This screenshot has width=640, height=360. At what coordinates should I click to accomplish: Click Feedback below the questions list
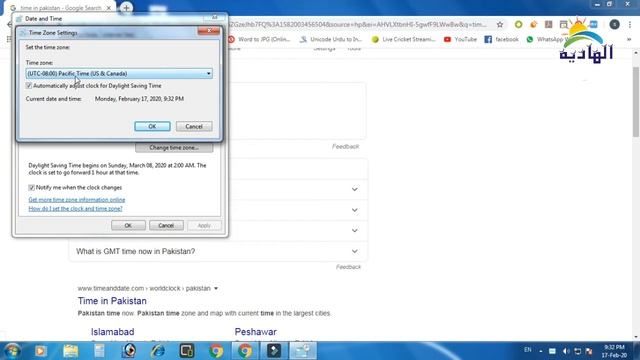(x=349, y=267)
